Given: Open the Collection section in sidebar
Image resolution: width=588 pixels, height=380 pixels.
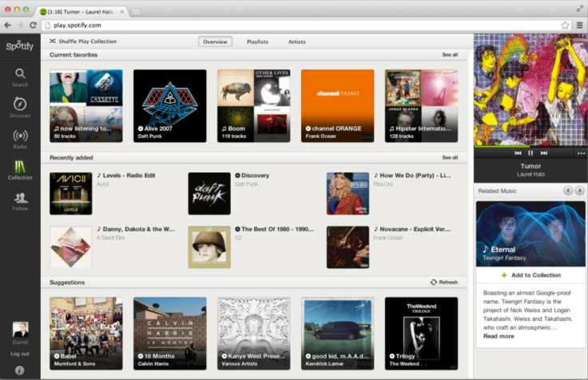Looking at the screenshot, I should click(20, 170).
